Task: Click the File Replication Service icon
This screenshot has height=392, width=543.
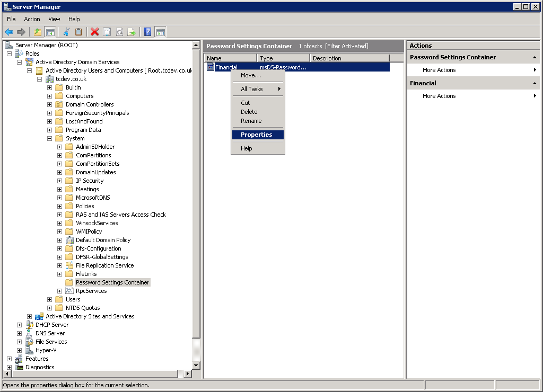Action: point(69,265)
